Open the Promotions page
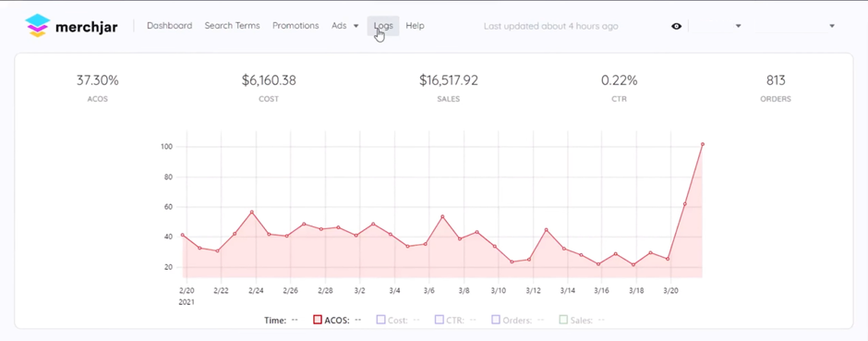 [x=295, y=26]
